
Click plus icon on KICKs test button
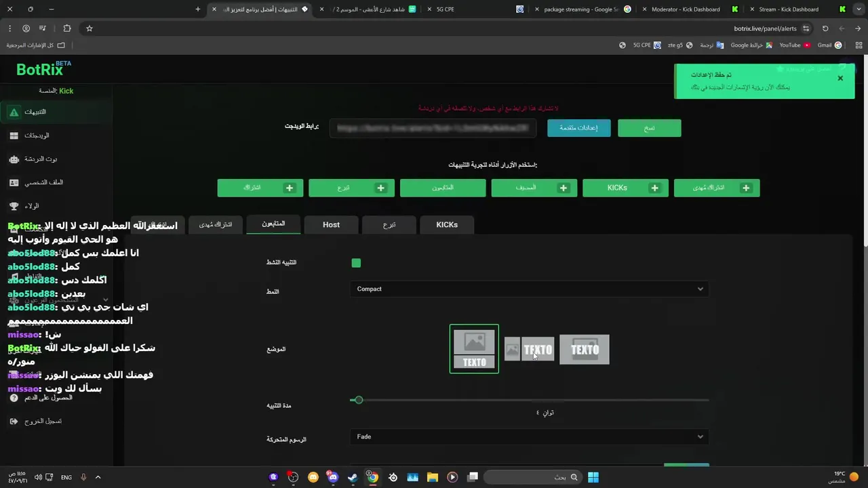pos(654,188)
